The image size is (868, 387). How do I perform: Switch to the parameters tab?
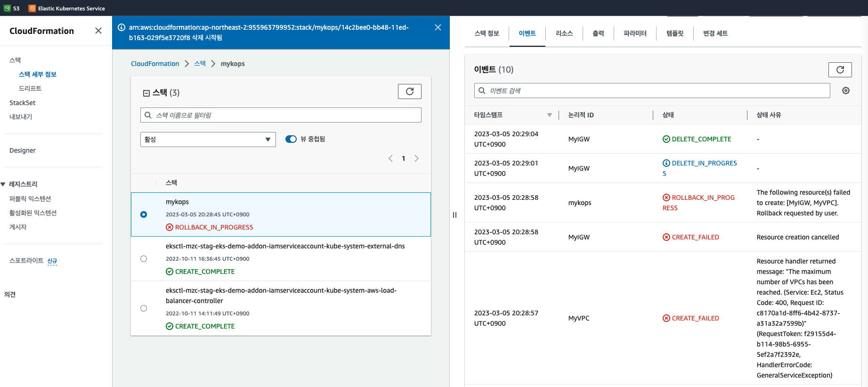(635, 33)
